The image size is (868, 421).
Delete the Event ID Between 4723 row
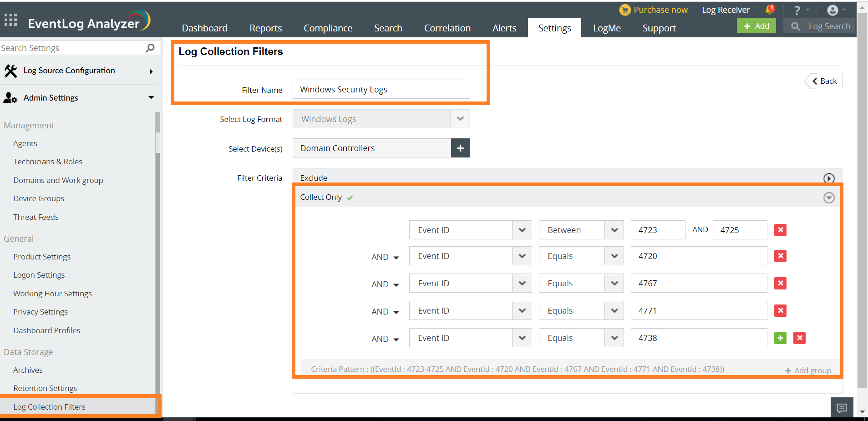tap(780, 230)
